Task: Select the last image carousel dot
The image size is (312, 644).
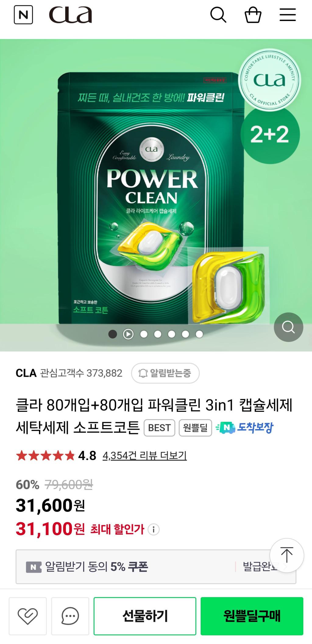Action: pos(199,334)
